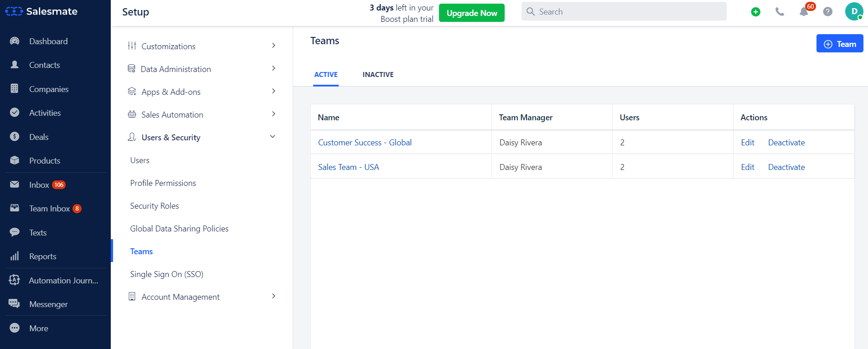The height and width of the screenshot is (349, 868).
Task: Click the Upgrade Now button
Action: coord(472,13)
